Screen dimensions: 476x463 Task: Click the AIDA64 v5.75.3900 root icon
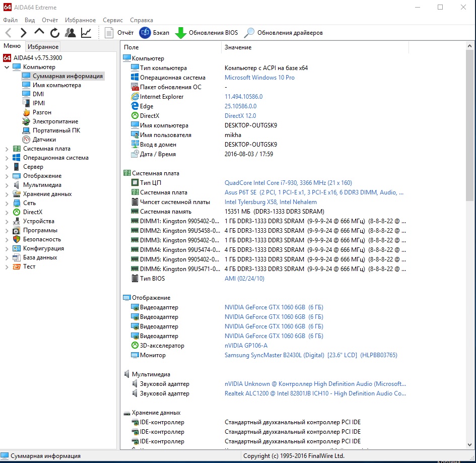[7, 57]
